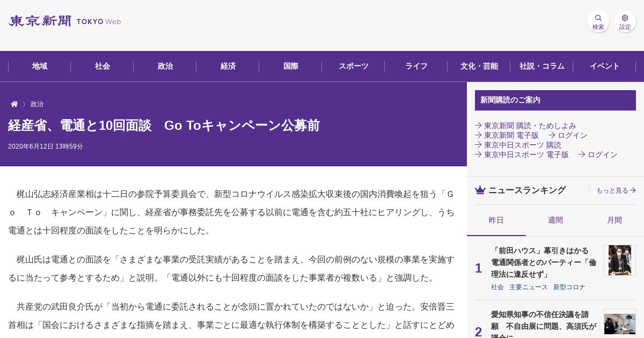
Task: Select the 週間 ranking tab
Action: click(555, 220)
